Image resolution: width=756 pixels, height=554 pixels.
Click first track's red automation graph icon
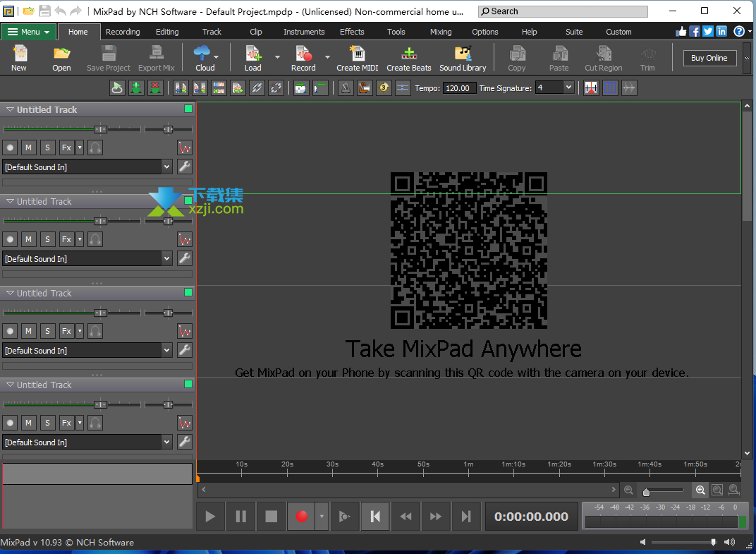185,147
